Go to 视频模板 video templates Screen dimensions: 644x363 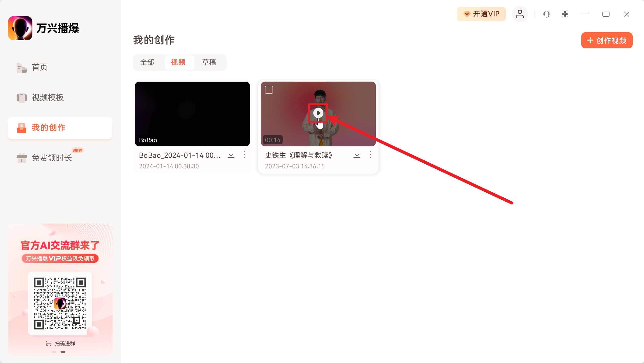60,98
